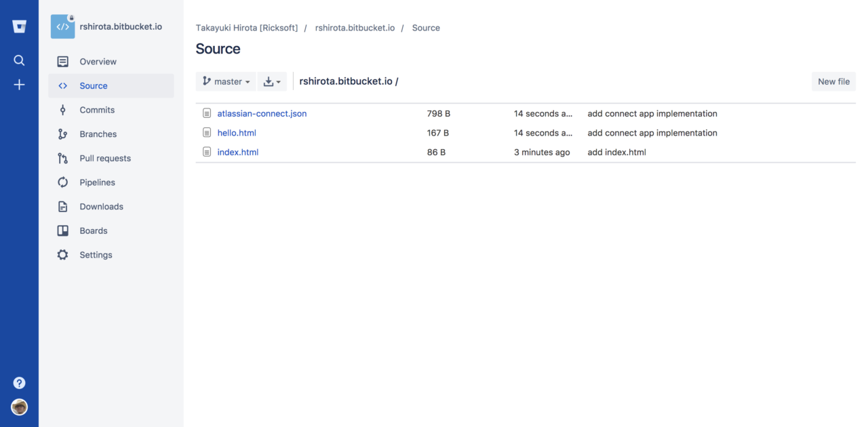Open the master branch dropdown

pyautogui.click(x=226, y=81)
